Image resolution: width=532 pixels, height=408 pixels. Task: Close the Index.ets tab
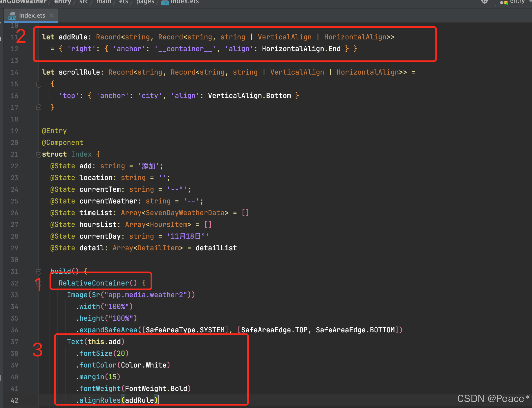(52, 15)
